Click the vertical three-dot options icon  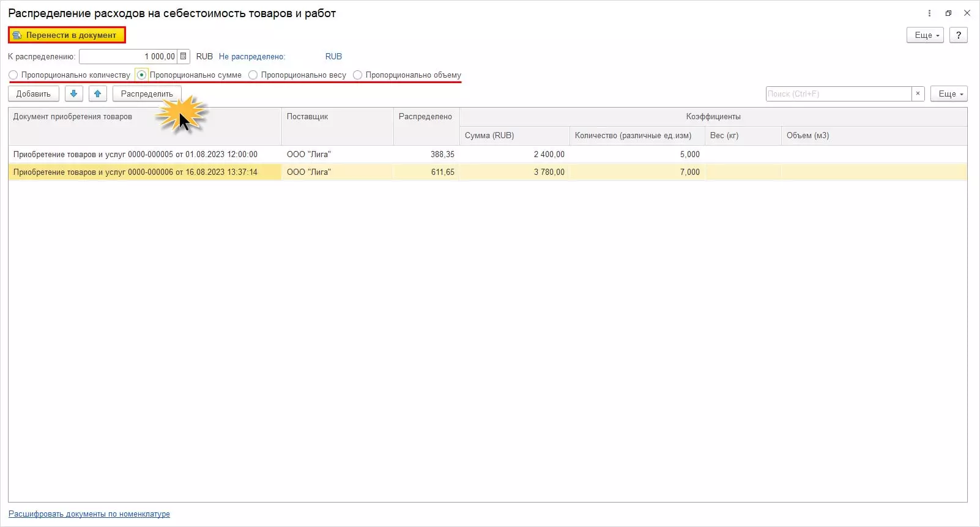[x=929, y=13]
